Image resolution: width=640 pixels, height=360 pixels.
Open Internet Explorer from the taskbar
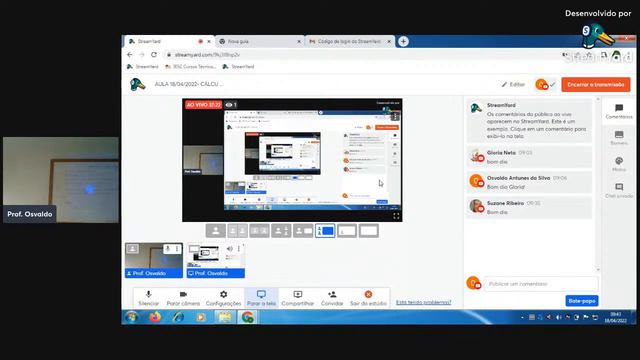tap(178, 317)
